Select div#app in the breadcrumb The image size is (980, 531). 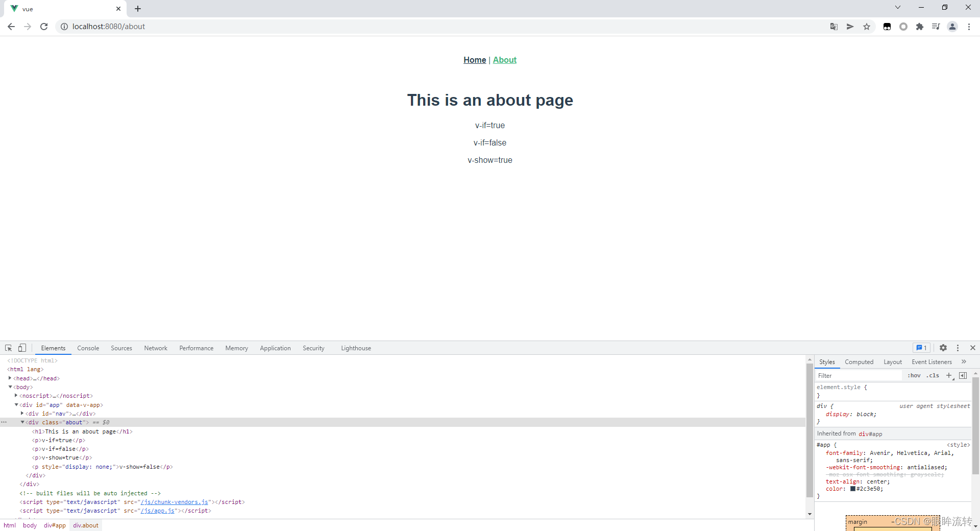[x=55, y=525]
